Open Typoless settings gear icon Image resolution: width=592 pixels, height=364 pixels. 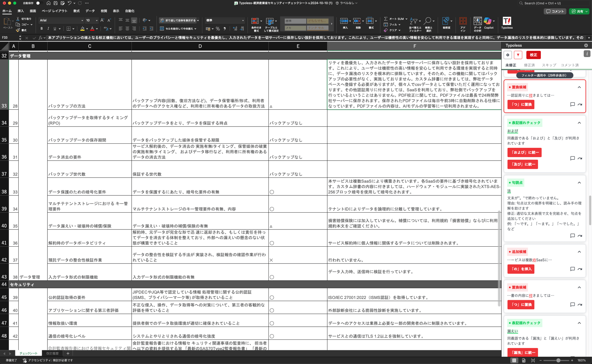tap(508, 55)
